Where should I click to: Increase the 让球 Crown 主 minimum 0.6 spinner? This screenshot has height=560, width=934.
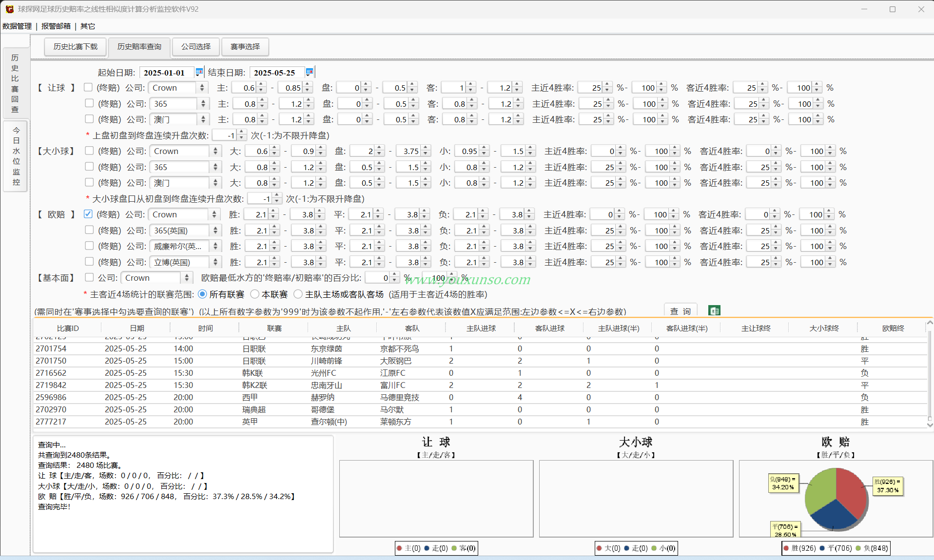click(x=261, y=85)
